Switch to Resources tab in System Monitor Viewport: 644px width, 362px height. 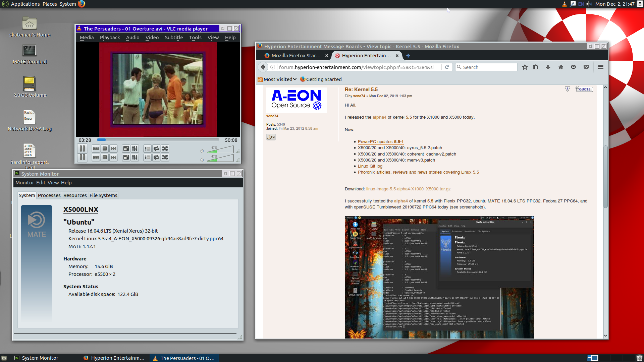pos(75,195)
